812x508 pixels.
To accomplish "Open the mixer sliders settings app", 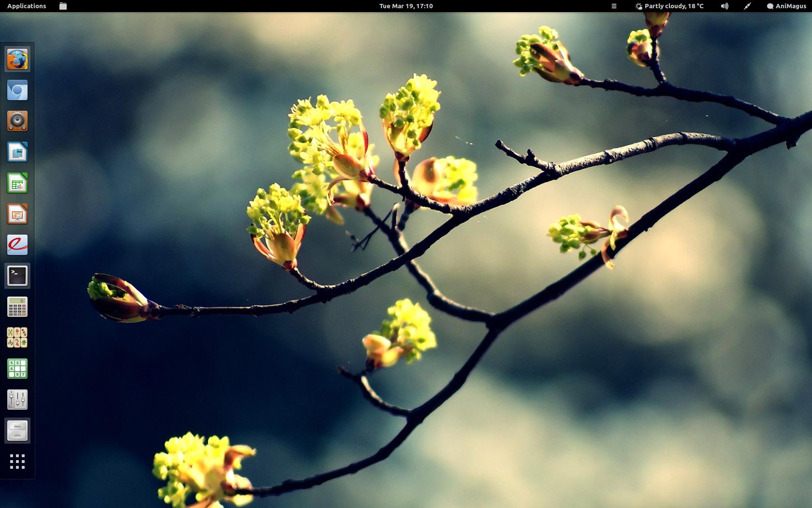I will (17, 400).
